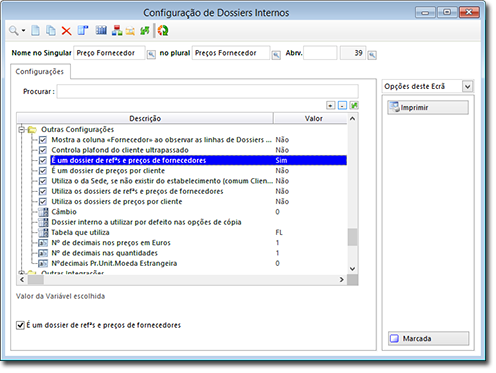Screen dimensions: 496x373
Task: Click the field showing 39
Action: [x=353, y=53]
